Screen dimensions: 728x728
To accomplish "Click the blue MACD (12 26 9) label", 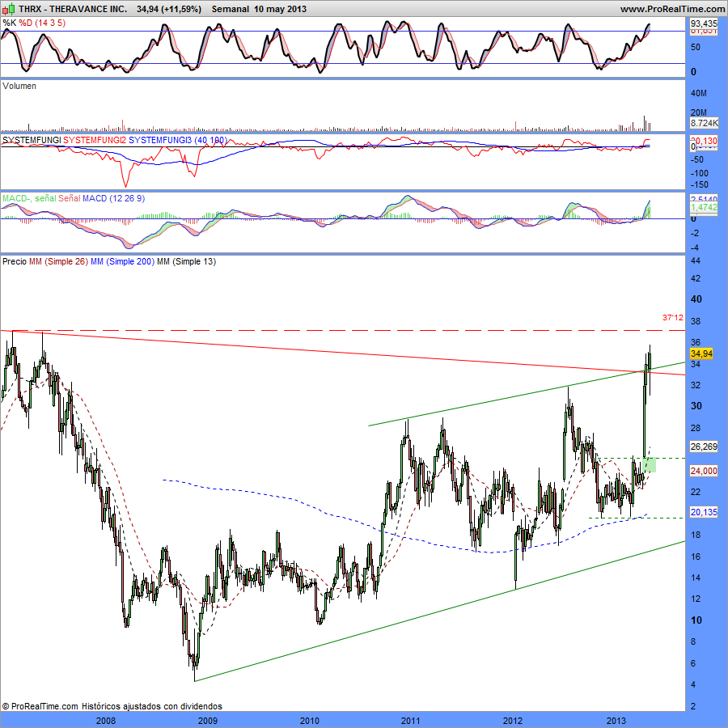I will pyautogui.click(x=114, y=198).
